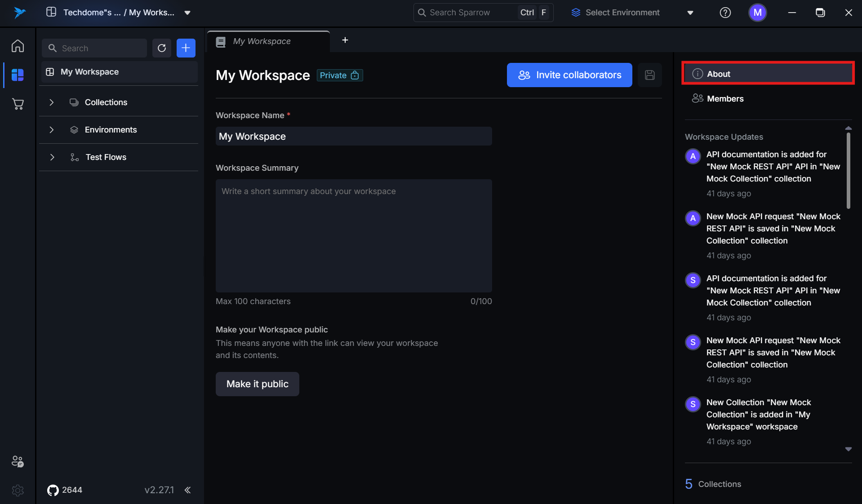Open the Settings gear icon

(18, 490)
